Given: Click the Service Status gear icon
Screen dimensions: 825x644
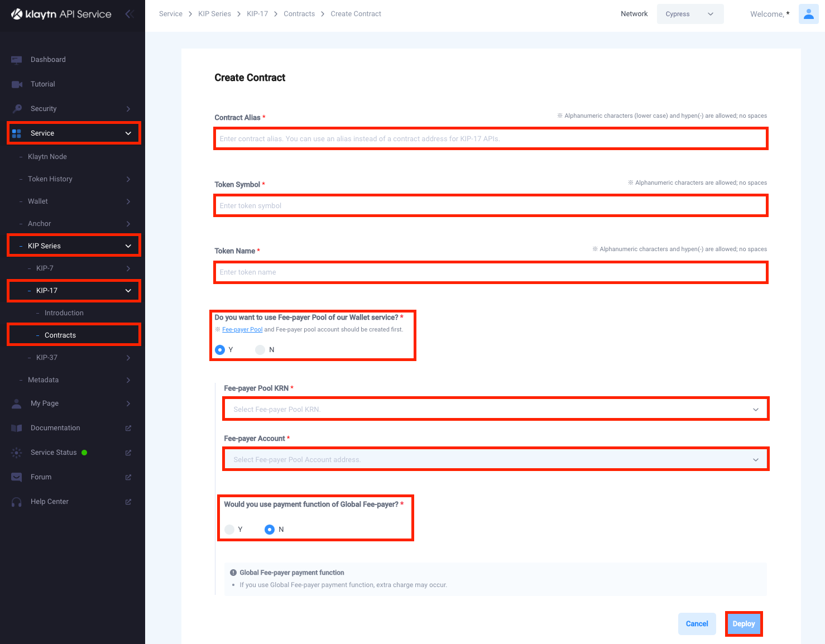Looking at the screenshot, I should [17, 453].
